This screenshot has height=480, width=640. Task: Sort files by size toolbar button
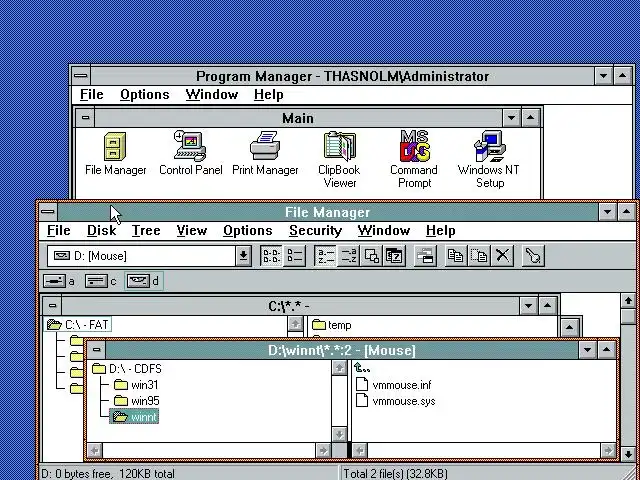click(x=371, y=256)
